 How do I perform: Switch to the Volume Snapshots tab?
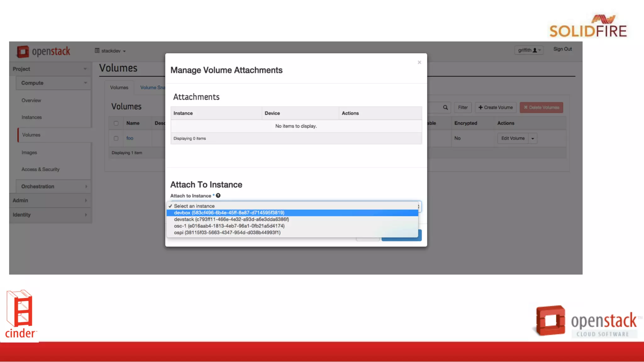[153, 88]
